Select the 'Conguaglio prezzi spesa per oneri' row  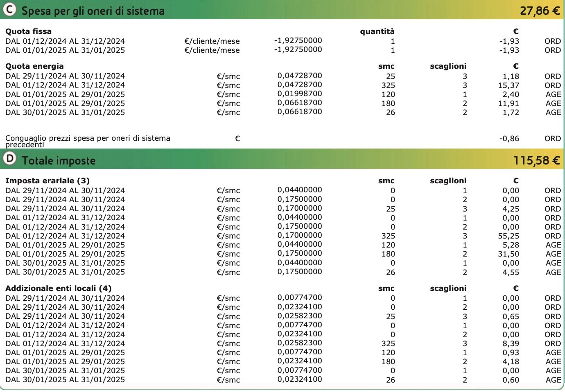[282, 141]
